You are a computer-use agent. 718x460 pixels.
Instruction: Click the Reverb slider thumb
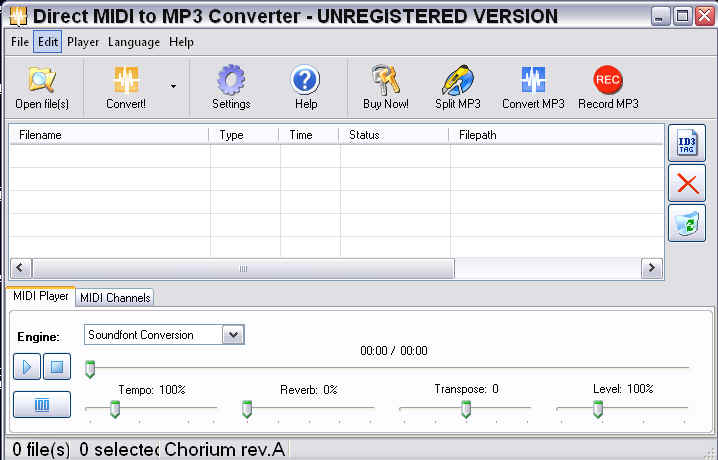[247, 409]
